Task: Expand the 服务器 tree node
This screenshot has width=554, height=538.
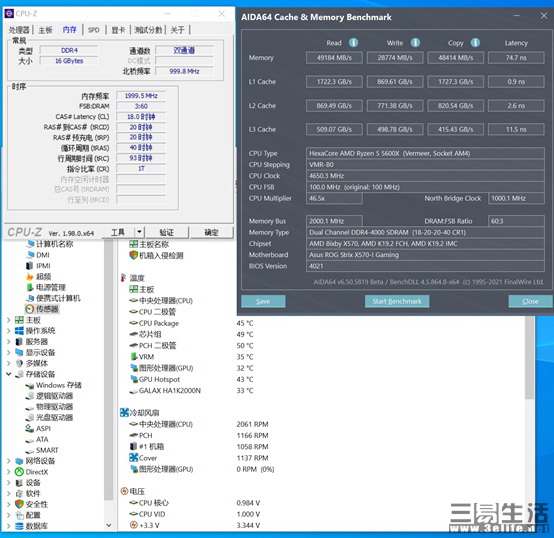Action: pos(8,342)
